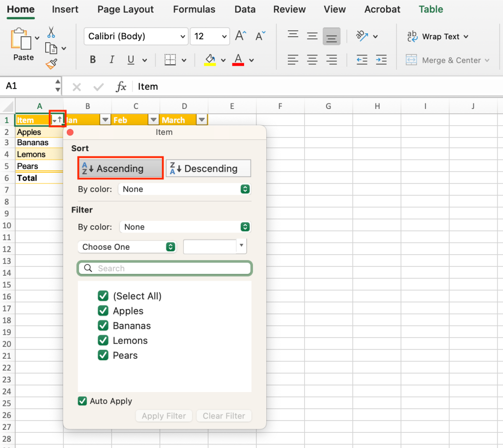Open the Choose One filter dropdown
Viewport: 503px width, 448px height.
[127, 246]
